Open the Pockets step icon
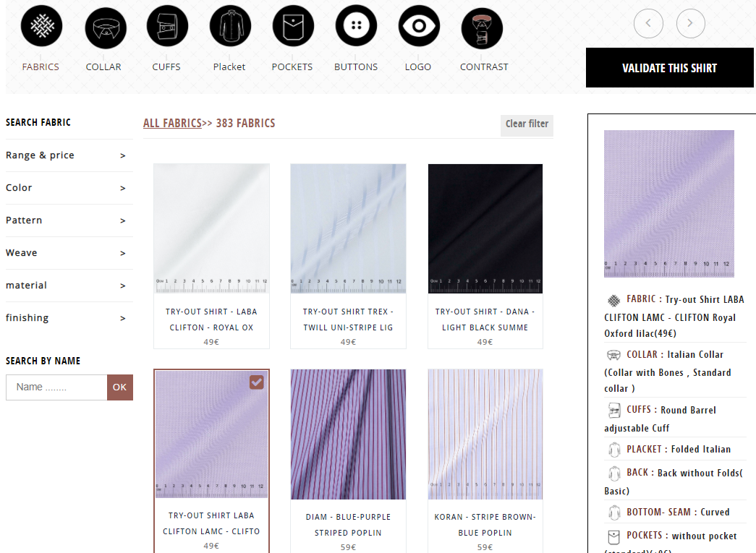 293,25
